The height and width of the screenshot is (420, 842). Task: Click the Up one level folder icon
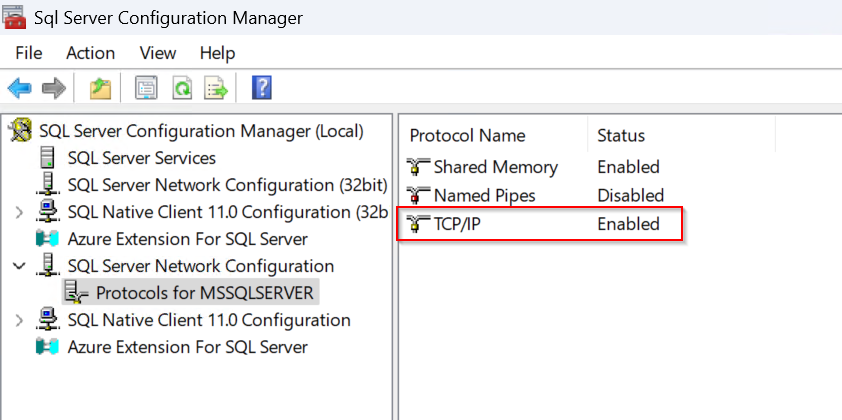click(100, 89)
